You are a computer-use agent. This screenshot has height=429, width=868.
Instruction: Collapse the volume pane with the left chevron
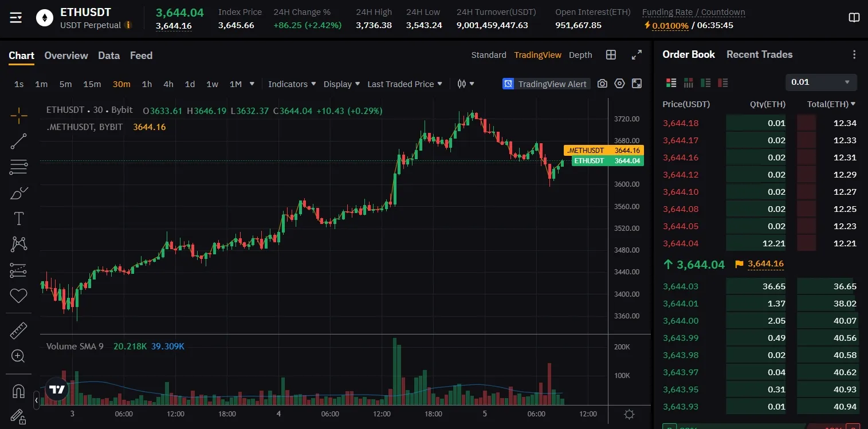pyautogui.click(x=37, y=400)
